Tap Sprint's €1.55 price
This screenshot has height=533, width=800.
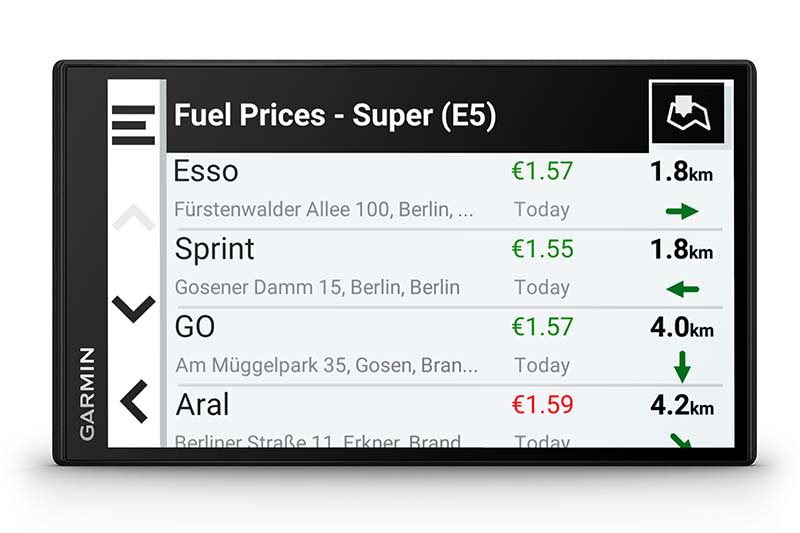pos(542,249)
